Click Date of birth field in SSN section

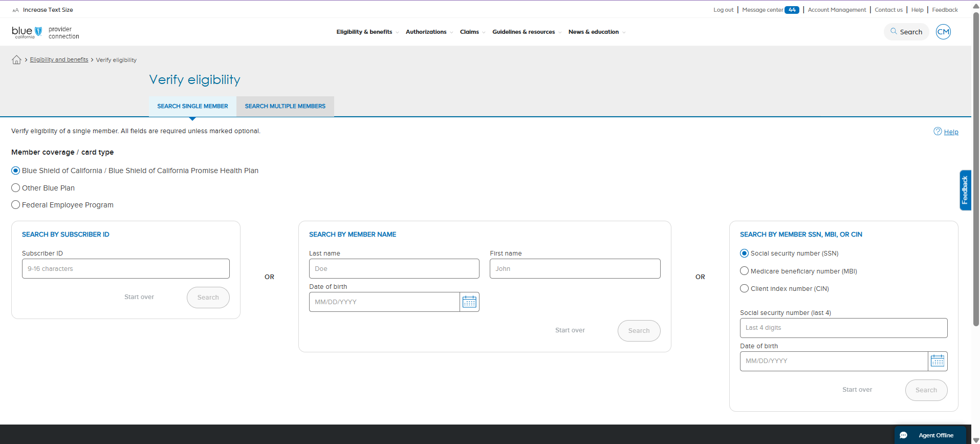click(834, 361)
